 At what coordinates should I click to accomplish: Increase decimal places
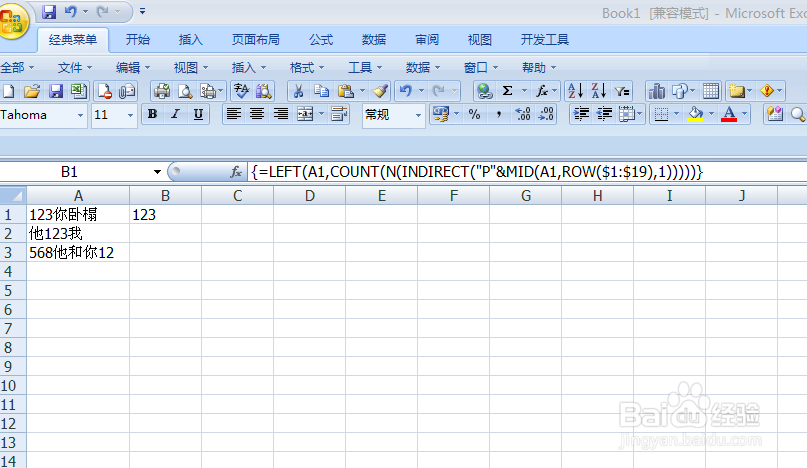click(523, 114)
